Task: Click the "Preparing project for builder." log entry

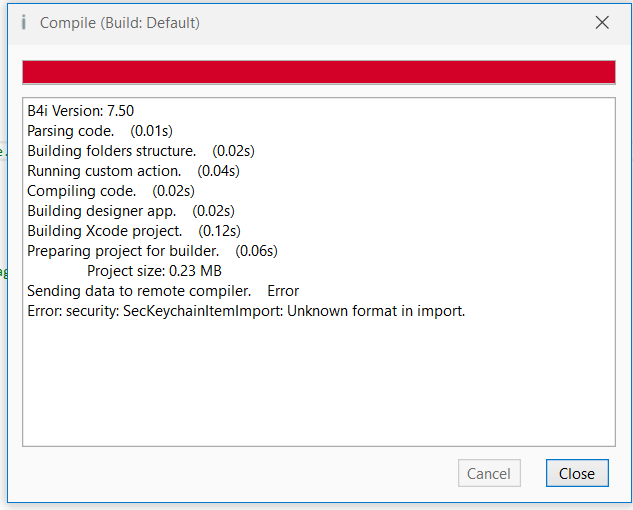Action: (122, 251)
